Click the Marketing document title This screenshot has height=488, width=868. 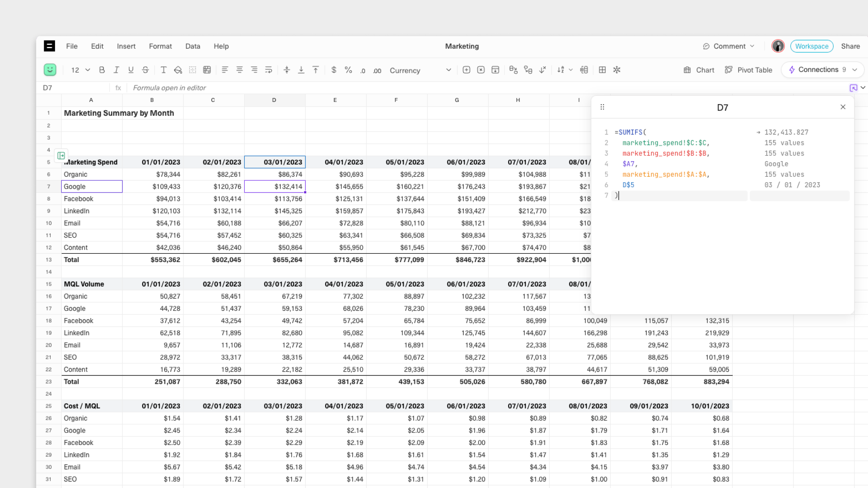click(462, 46)
